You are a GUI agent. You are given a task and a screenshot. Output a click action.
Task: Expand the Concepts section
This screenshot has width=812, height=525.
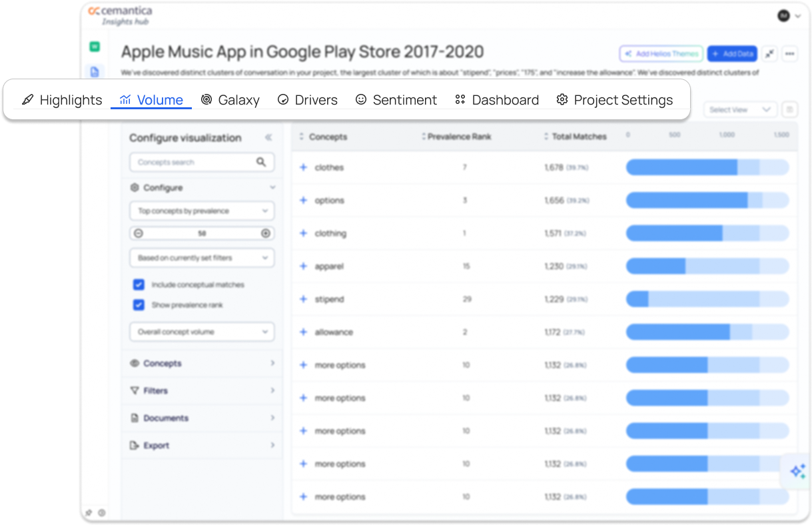(202, 363)
